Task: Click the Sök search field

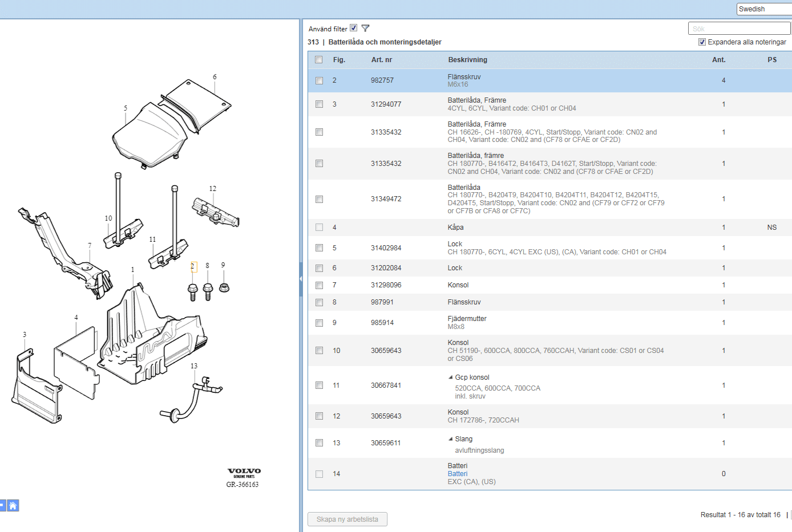Action: [739, 29]
